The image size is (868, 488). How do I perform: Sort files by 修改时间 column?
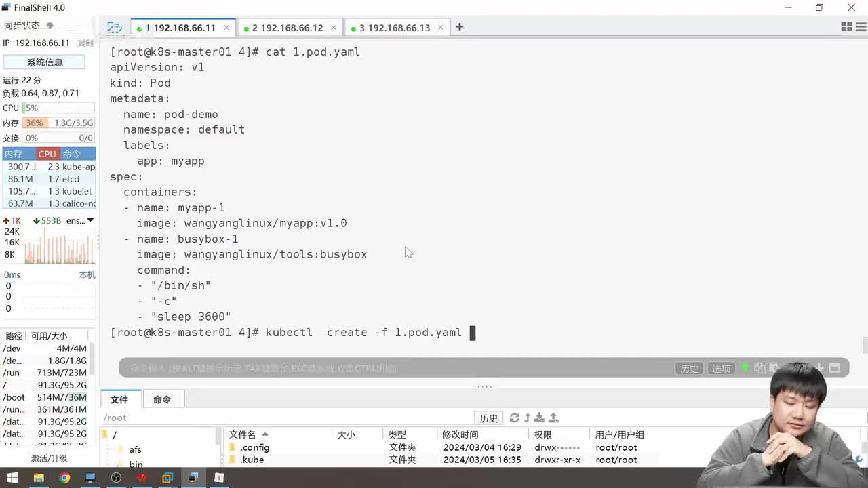pyautogui.click(x=484, y=434)
